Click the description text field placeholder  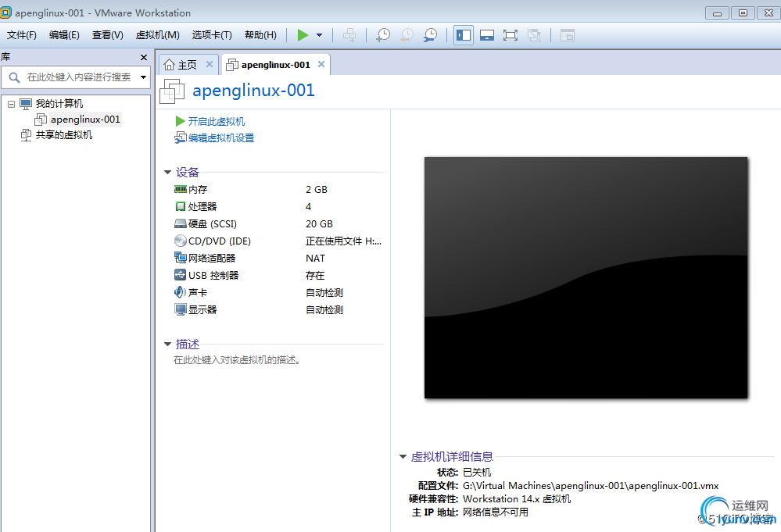click(x=237, y=360)
